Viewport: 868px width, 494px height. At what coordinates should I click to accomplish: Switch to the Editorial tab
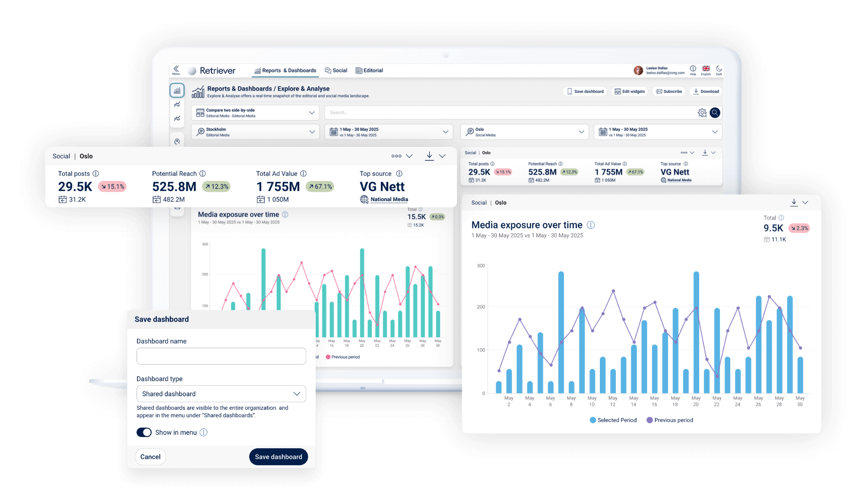(369, 70)
